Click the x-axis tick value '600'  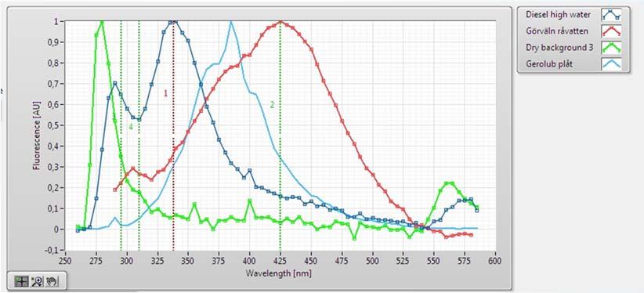pos(496,260)
